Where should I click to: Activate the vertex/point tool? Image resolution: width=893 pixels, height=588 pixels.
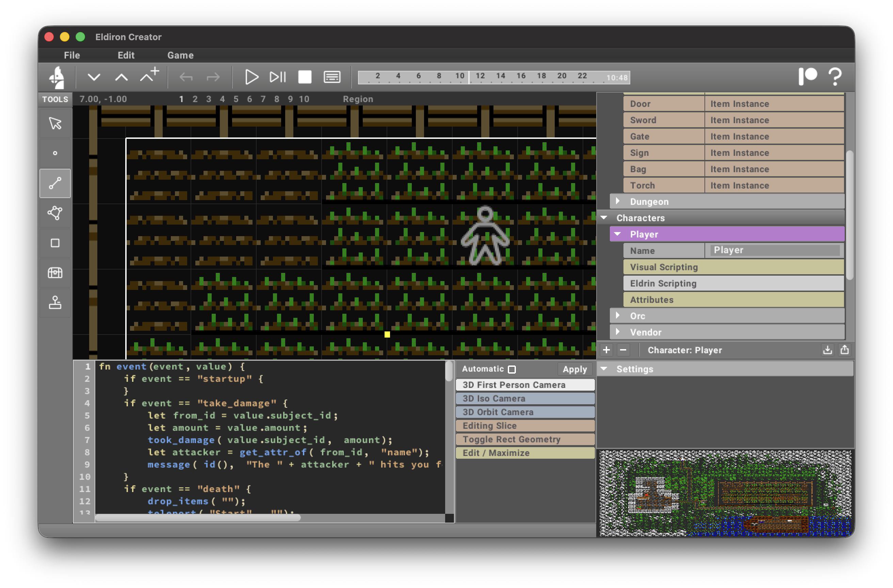click(x=55, y=153)
